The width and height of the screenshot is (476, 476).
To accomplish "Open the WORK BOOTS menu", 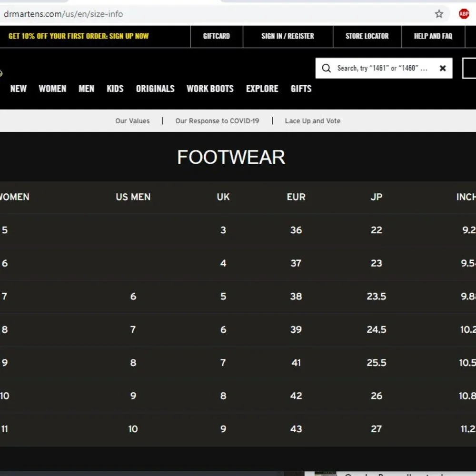I will (210, 89).
